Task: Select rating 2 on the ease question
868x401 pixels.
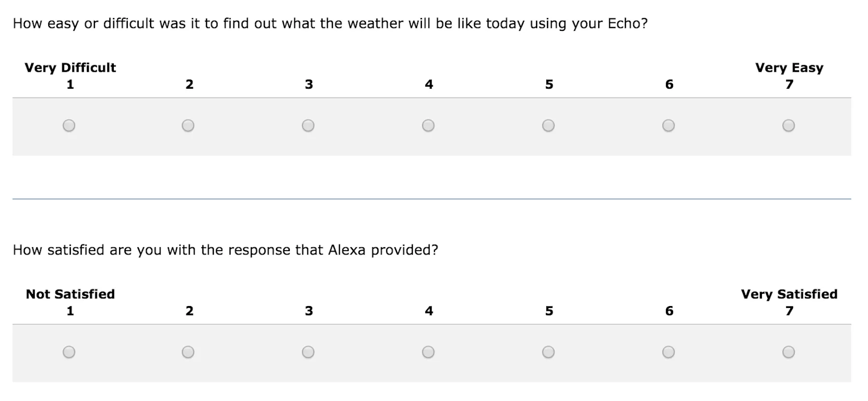Action: click(x=189, y=125)
